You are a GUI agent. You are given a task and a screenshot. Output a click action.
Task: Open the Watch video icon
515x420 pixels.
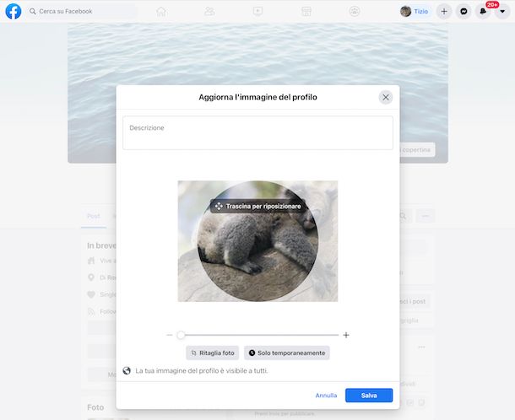[257, 12]
